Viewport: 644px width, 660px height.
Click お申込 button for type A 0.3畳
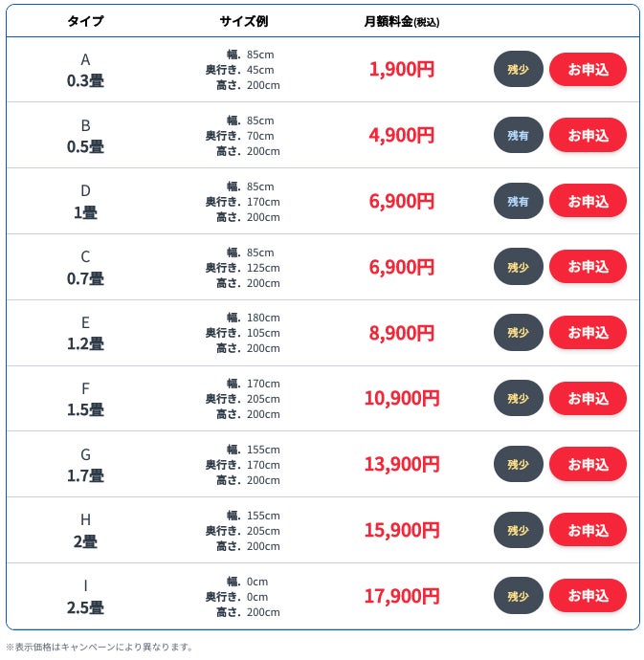pyautogui.click(x=588, y=69)
